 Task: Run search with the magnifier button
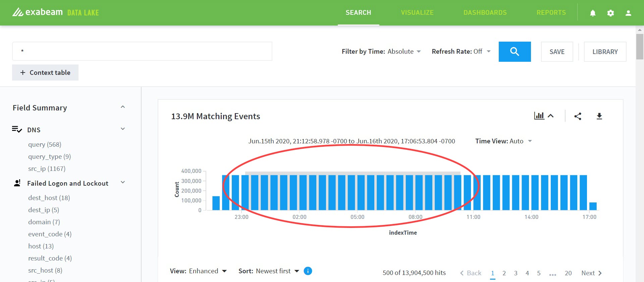click(x=515, y=52)
